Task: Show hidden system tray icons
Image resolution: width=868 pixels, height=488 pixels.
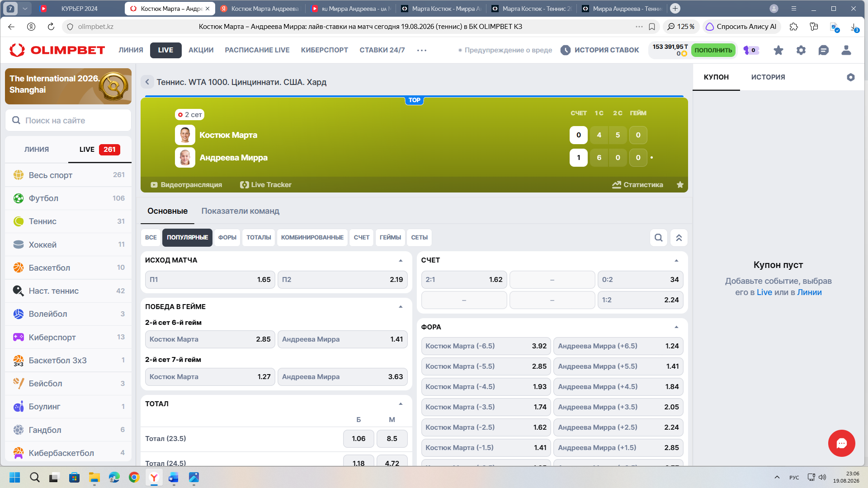Action: tap(777, 477)
